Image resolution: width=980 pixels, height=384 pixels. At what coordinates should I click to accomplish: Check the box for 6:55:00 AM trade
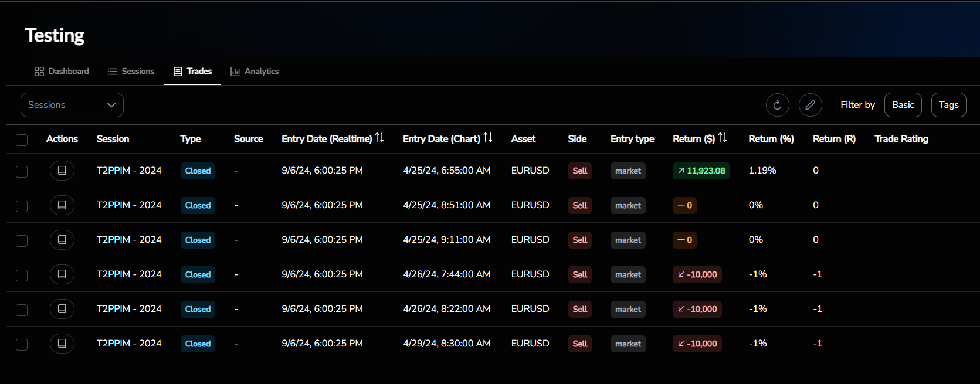(x=22, y=171)
